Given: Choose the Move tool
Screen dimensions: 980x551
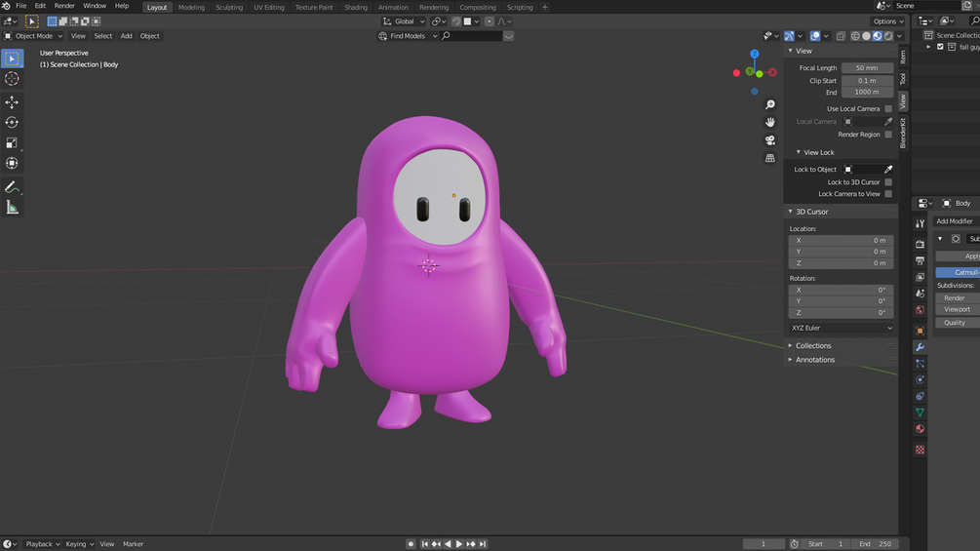Looking at the screenshot, I should [x=12, y=101].
